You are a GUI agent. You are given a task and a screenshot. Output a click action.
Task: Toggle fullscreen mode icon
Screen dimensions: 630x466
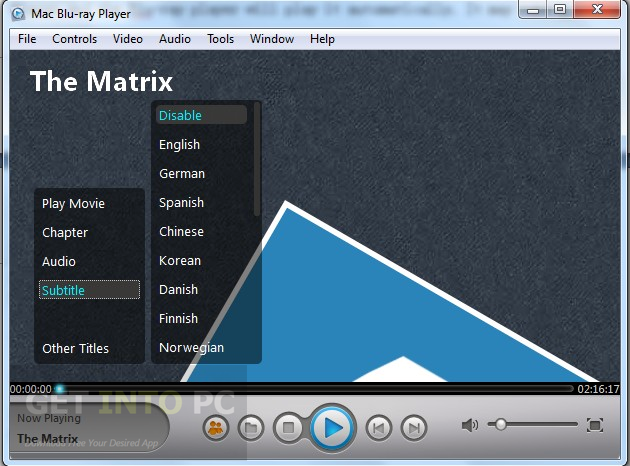click(595, 425)
